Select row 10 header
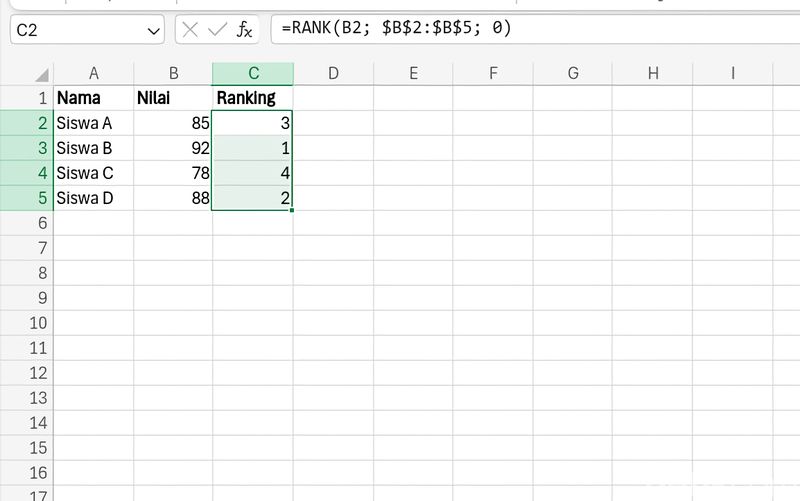 point(27,323)
